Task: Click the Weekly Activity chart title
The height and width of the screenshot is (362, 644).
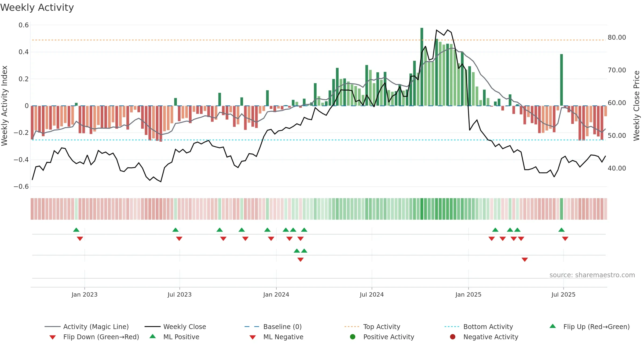Action: [37, 8]
